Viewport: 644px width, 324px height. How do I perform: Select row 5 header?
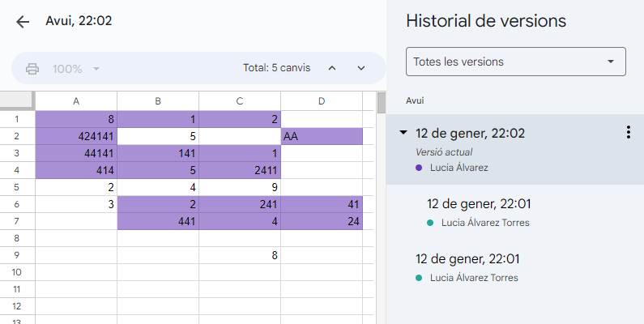17,186
